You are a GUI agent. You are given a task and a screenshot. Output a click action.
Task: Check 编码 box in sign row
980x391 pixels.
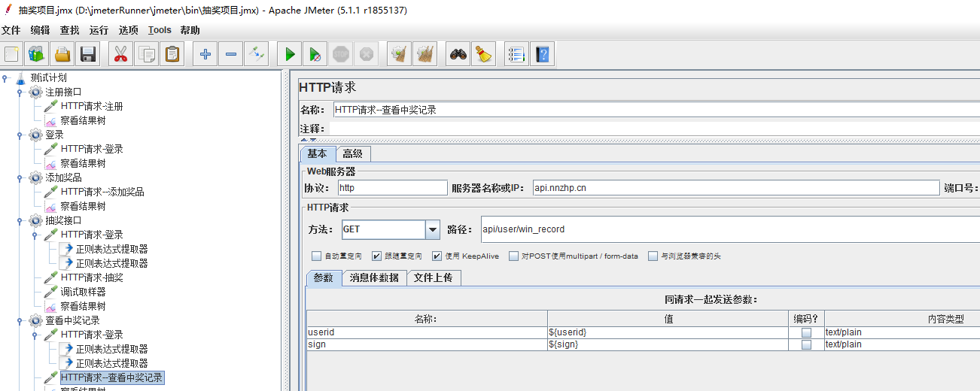(x=806, y=344)
